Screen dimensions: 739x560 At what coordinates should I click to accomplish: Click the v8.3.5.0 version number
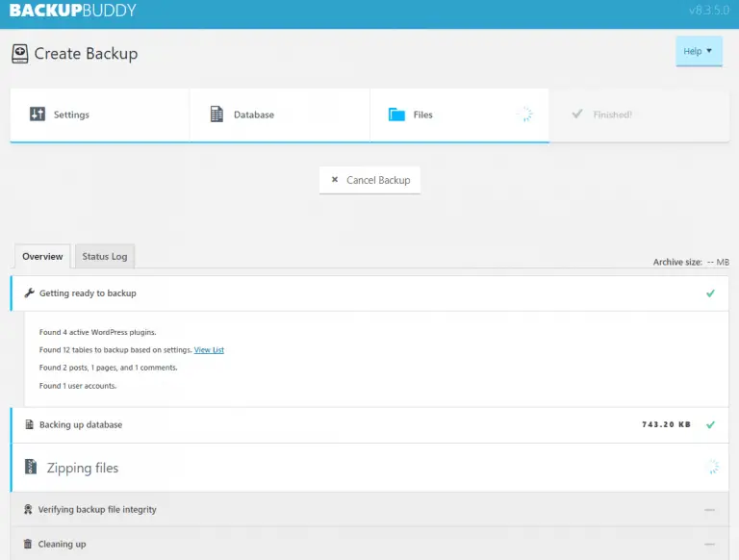click(x=709, y=11)
